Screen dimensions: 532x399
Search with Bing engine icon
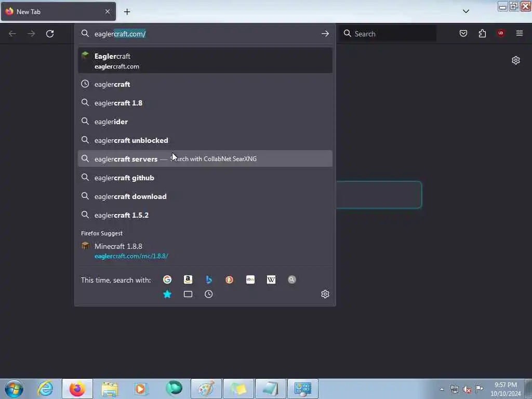pos(209,280)
